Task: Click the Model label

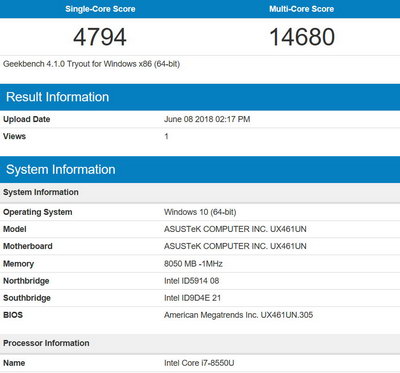Action: (15, 229)
